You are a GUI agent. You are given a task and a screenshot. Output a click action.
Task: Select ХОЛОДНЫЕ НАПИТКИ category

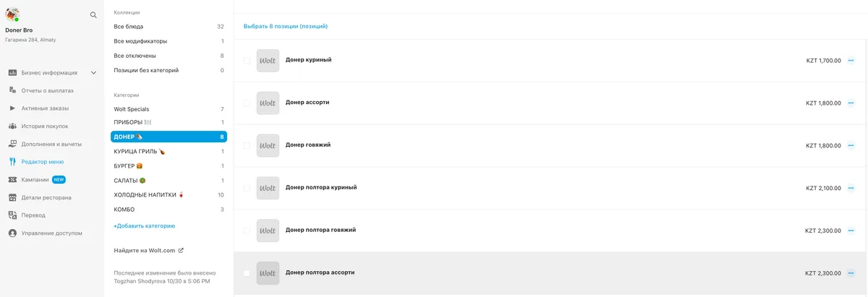click(169, 194)
